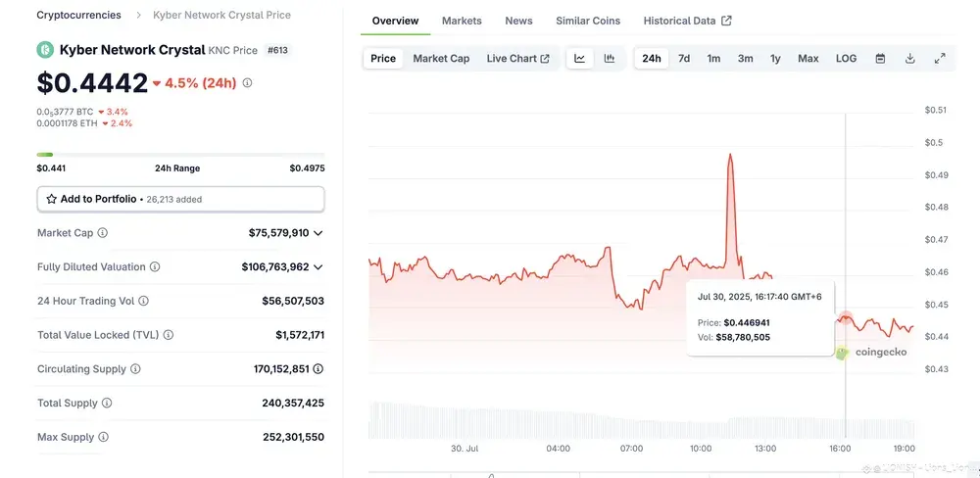
Task: Click the volume bars area under chart
Action: (641, 420)
